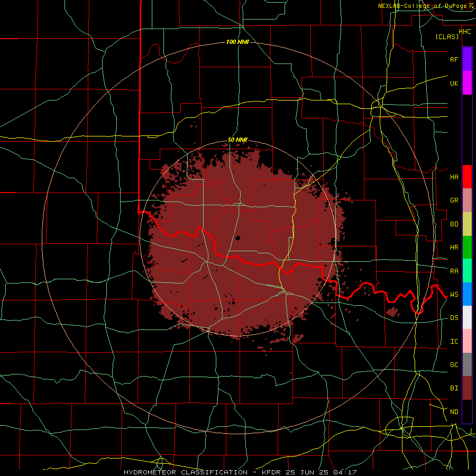Viewport: 476px width, 476px height.
Task: Select the yellow BD legend color block
Action: point(467,224)
